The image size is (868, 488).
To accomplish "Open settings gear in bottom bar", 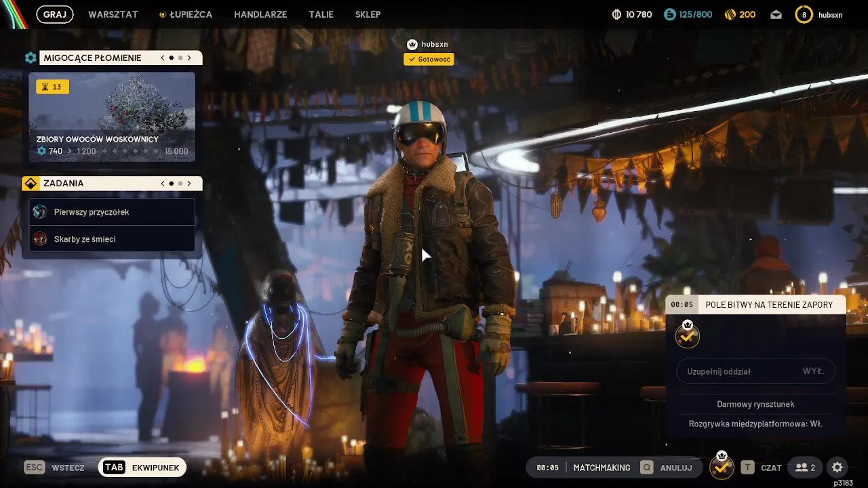I will (x=837, y=467).
